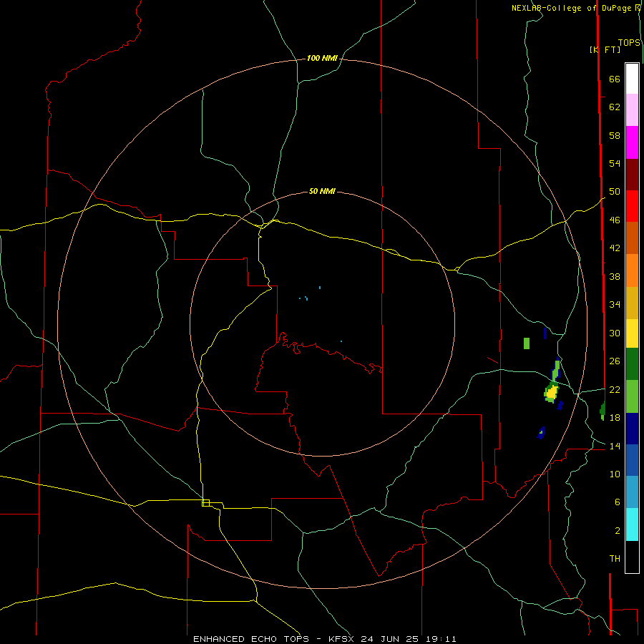Click the 'TOPS' legend heading
644x644 pixels.
629,43
